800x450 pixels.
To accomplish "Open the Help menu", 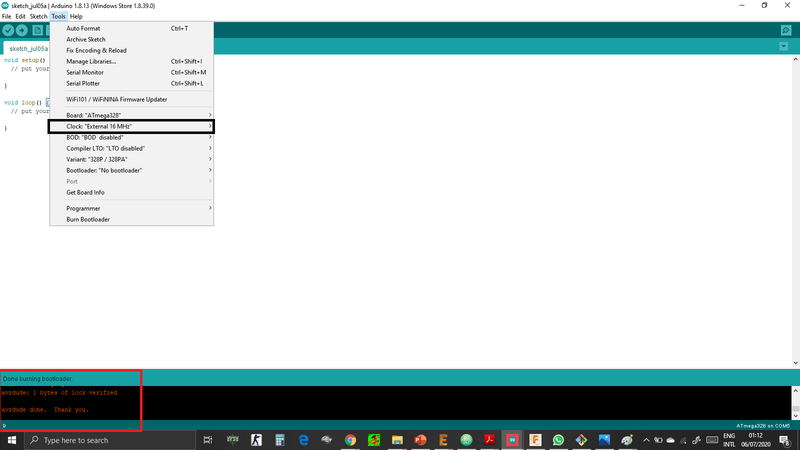I will click(76, 16).
